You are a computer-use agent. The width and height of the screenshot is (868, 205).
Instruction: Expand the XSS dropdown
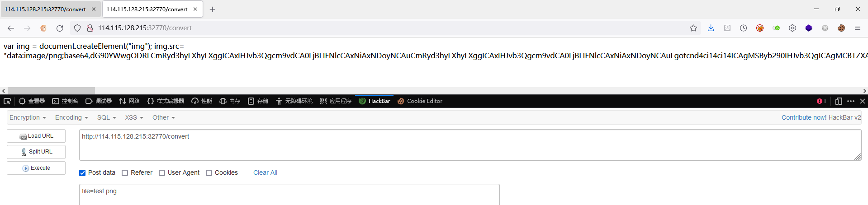click(134, 117)
